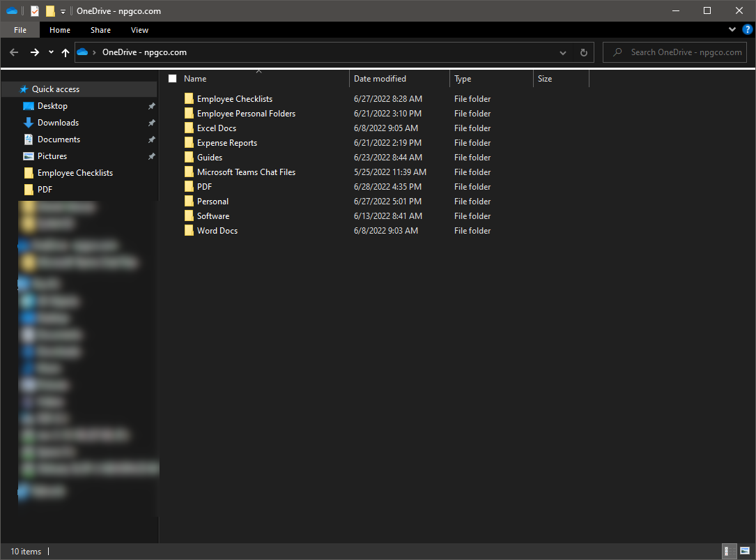
Task: Click the pin icon next to Pictures
Action: click(x=151, y=156)
